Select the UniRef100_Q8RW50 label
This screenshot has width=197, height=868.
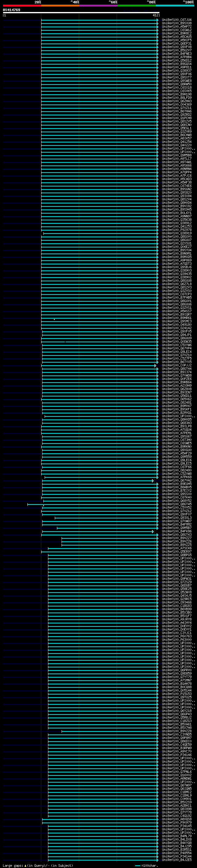click(x=176, y=84)
